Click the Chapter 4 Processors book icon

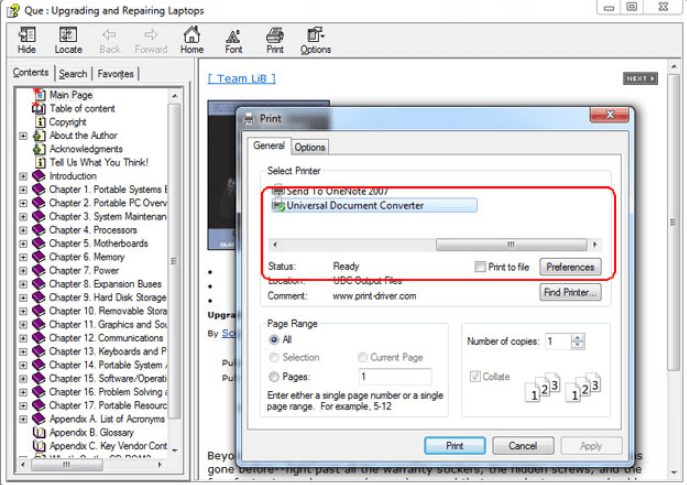point(39,230)
